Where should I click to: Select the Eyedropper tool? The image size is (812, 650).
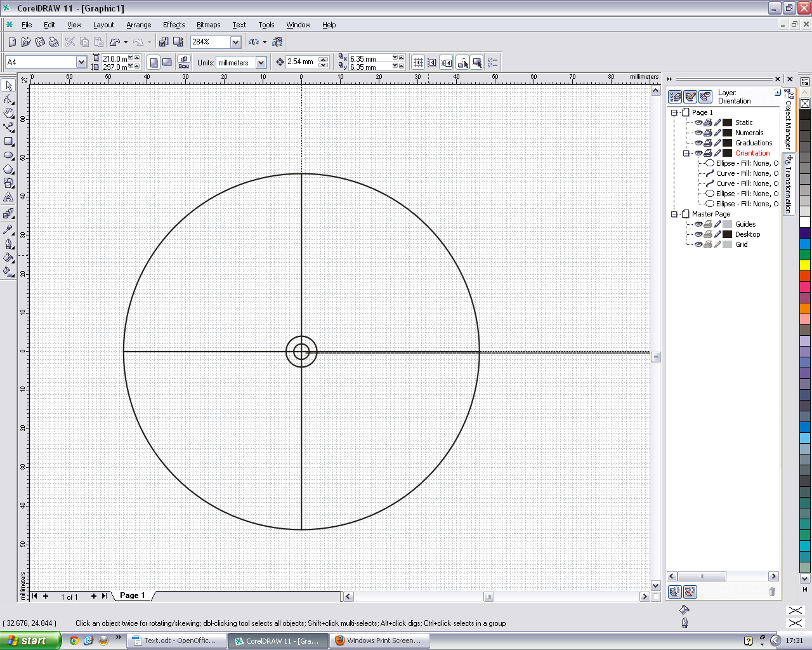click(8, 230)
